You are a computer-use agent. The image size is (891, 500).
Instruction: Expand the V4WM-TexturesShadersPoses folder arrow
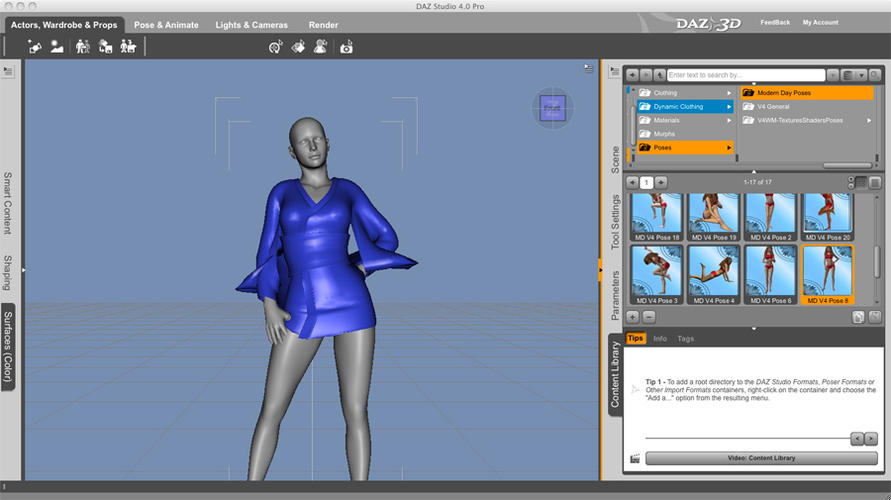[869, 120]
